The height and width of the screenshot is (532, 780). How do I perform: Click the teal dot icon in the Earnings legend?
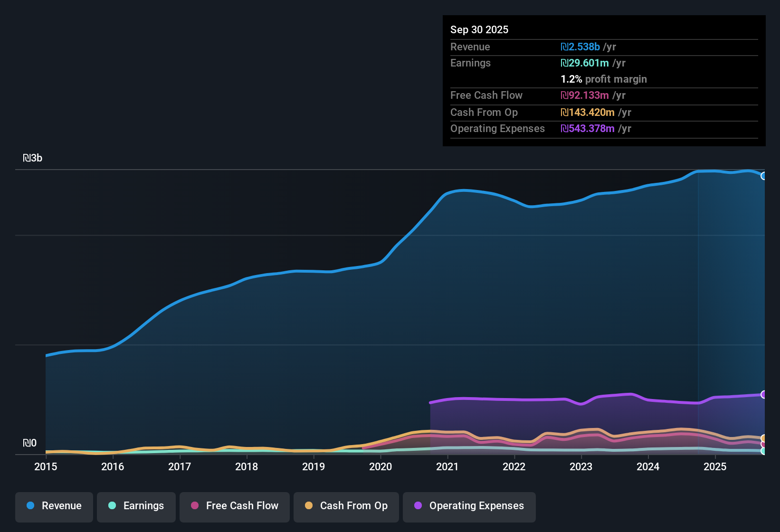(112, 506)
